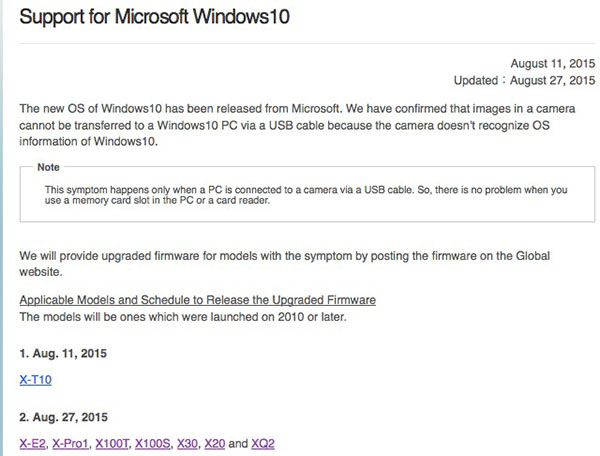Follow the X-Pro1 link
The height and width of the screenshot is (456, 600).
click(x=70, y=443)
